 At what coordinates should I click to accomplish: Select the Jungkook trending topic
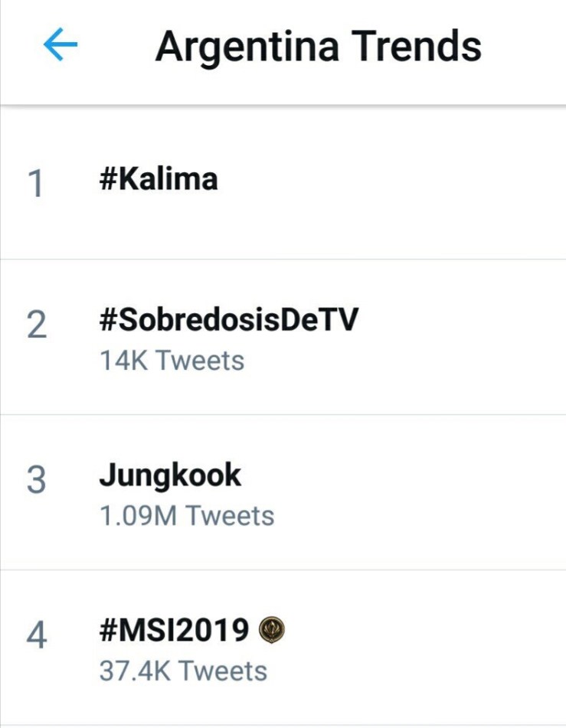click(x=169, y=476)
